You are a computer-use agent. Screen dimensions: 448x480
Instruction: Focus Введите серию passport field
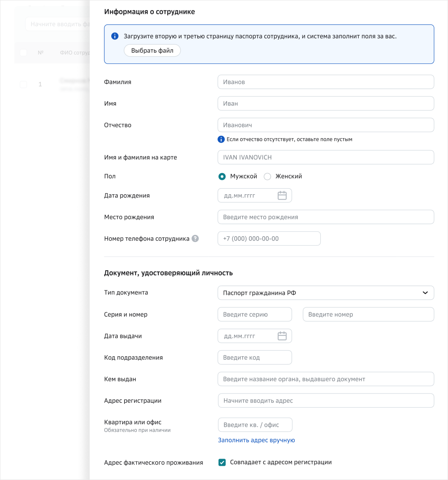coord(255,314)
